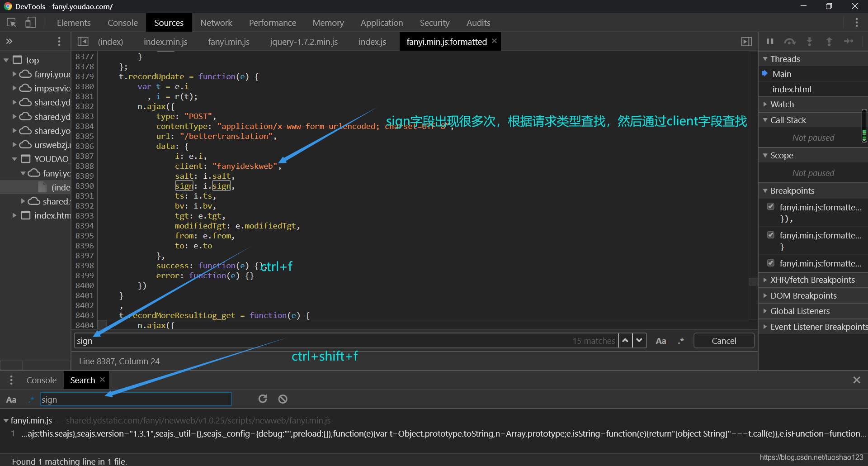The image size is (868, 466).
Task: Toggle regex option in find bar
Action: pos(681,341)
